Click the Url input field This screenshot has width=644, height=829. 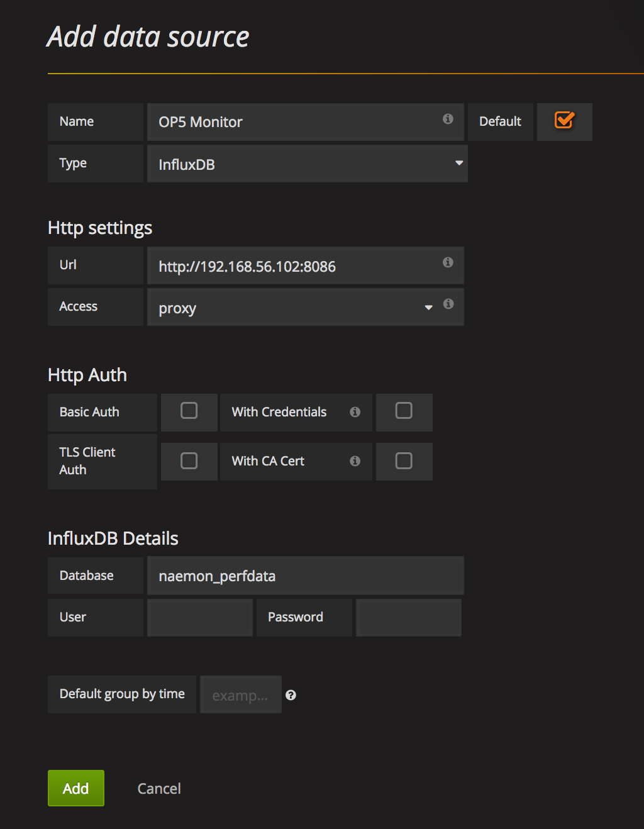(306, 265)
